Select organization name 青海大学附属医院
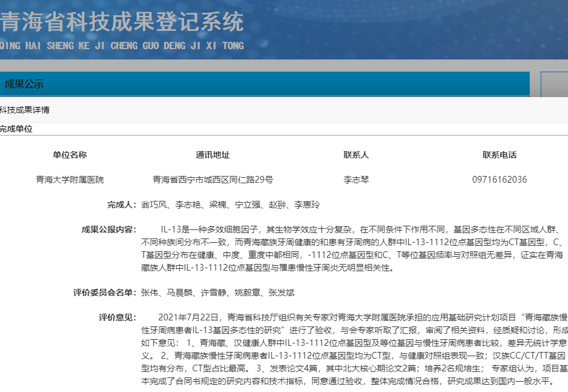The width and height of the screenshot is (568, 392). coord(70,180)
